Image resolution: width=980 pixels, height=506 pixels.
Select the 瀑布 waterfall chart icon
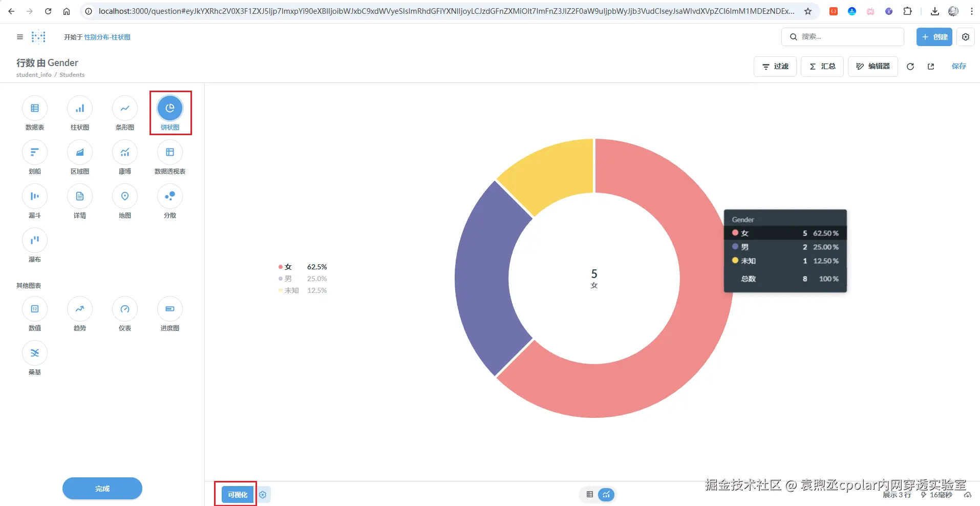coord(35,240)
